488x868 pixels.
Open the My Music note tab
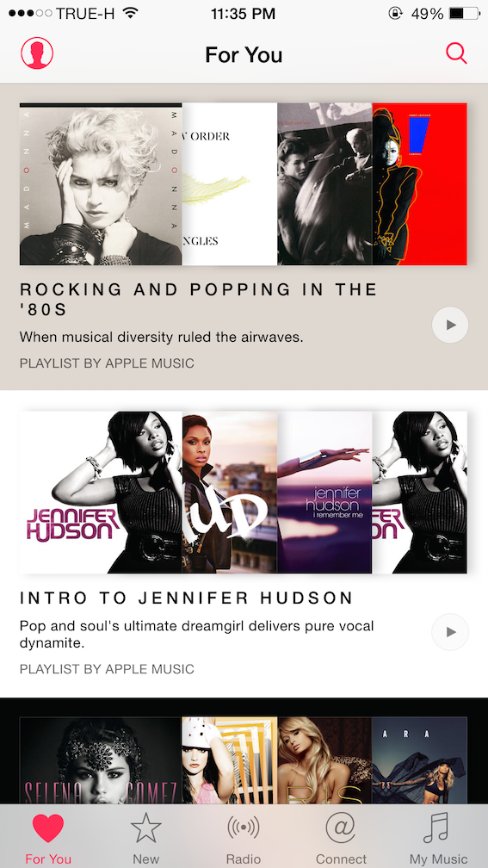pyautogui.click(x=438, y=838)
